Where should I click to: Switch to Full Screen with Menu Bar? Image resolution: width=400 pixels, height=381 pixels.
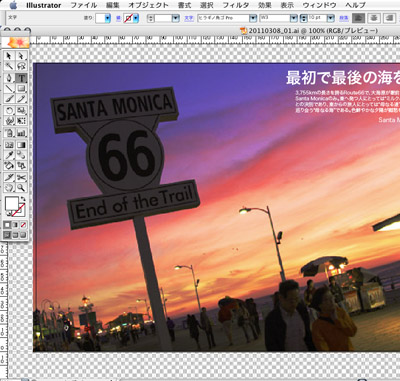pyautogui.click(x=15, y=235)
